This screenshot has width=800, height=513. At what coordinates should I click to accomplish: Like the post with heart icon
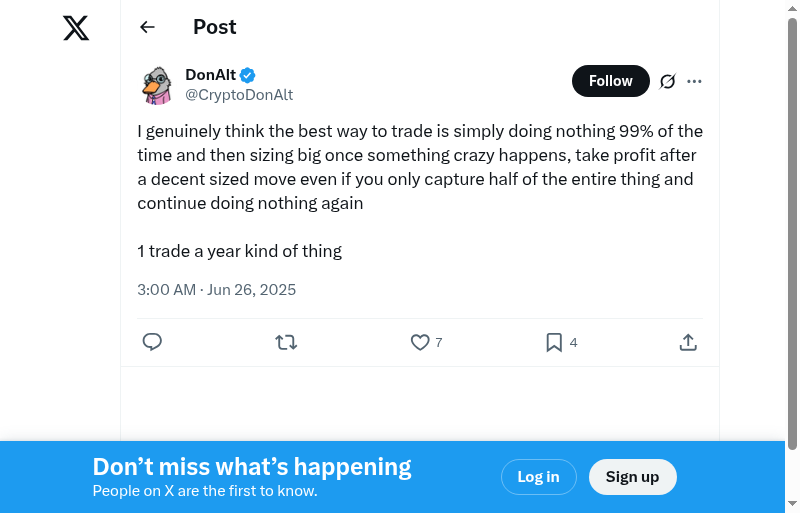pos(420,342)
